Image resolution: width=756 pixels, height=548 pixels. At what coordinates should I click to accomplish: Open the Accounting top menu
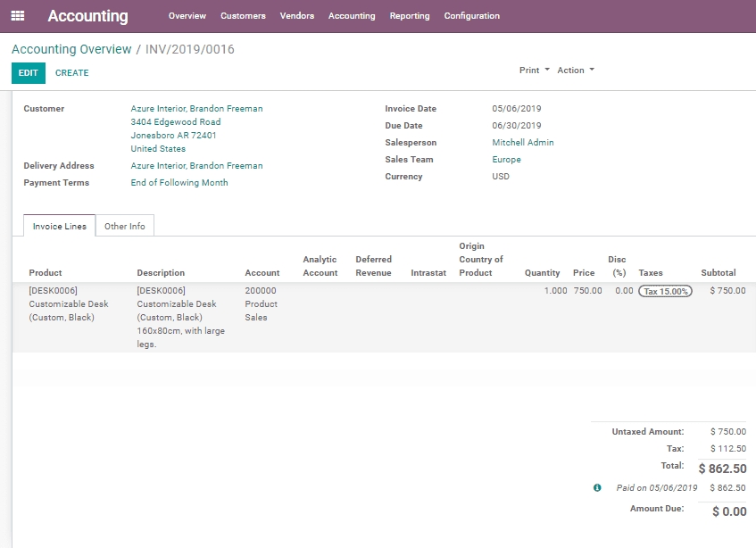pos(352,15)
